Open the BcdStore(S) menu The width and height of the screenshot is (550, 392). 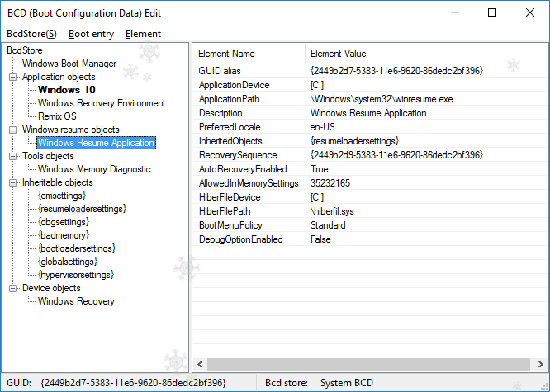click(31, 34)
